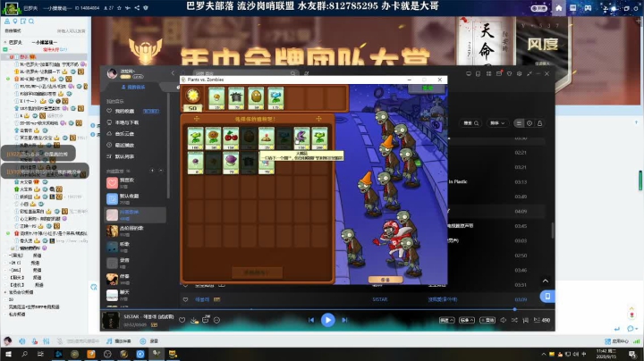The height and width of the screenshot is (361, 644).
Task: Open Windows taskbar search
Action: pyautogui.click(x=24, y=354)
